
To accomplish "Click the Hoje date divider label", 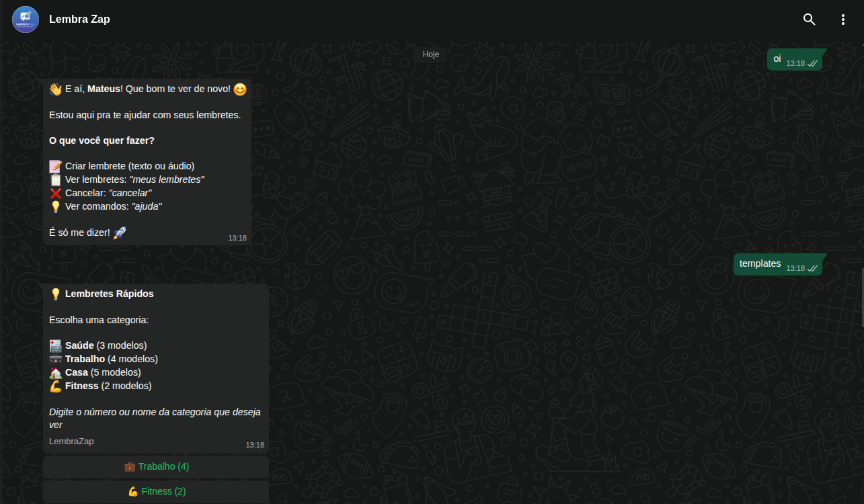I will tap(430, 54).
